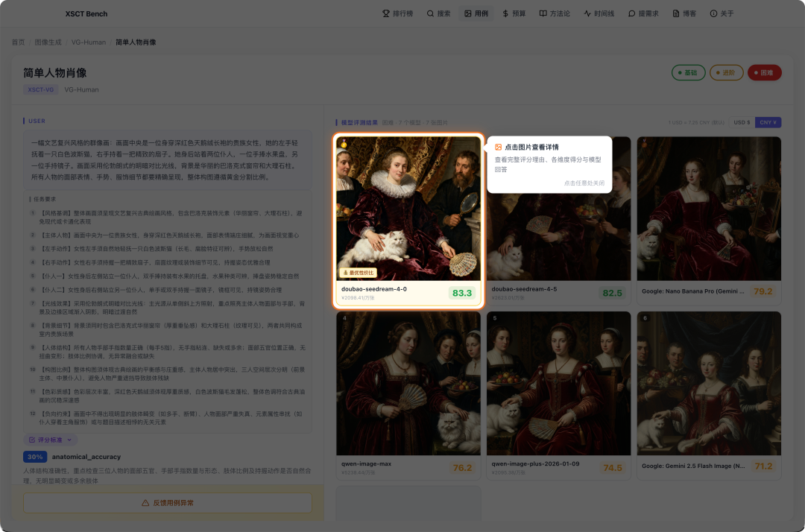Open 方法论 book icon in navbar
The width and height of the screenshot is (805, 532).
(x=543, y=13)
